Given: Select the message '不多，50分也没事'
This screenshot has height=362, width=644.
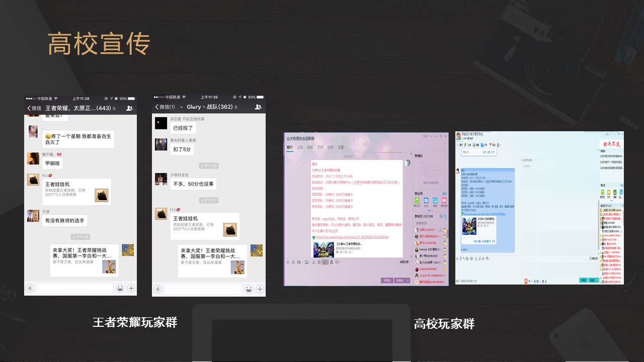Looking at the screenshot, I should coord(193,184).
